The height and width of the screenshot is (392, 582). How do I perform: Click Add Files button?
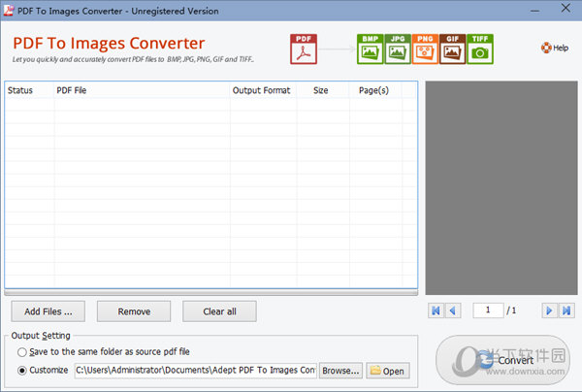point(48,311)
